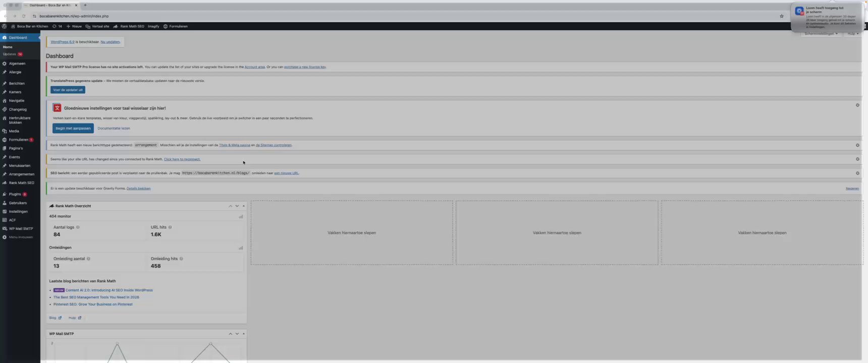Open Rank Math SEO admin bar menu
The height and width of the screenshot is (363, 868).
[129, 26]
